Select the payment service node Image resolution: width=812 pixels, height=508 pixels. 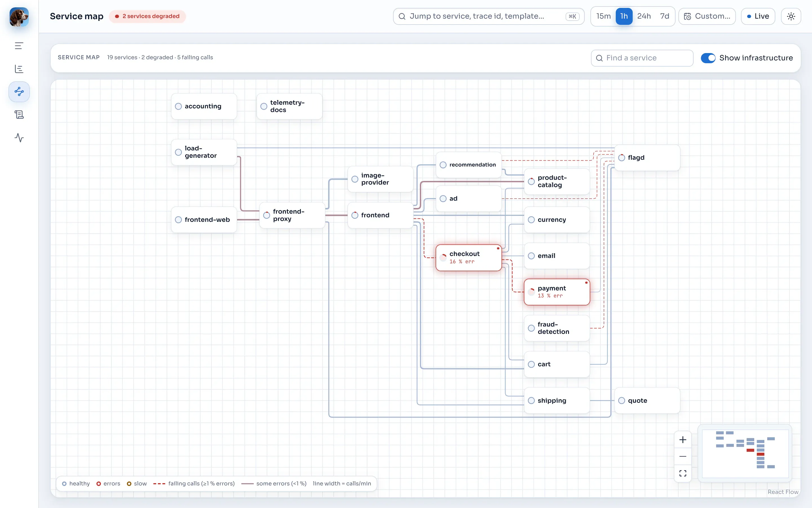[557, 292]
